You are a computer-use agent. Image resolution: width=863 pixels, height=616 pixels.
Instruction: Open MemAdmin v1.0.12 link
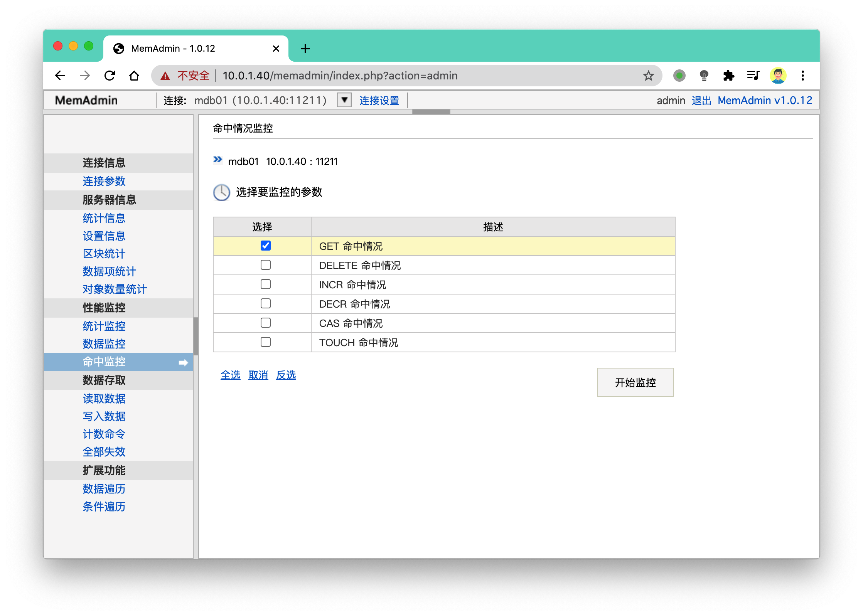coord(765,101)
